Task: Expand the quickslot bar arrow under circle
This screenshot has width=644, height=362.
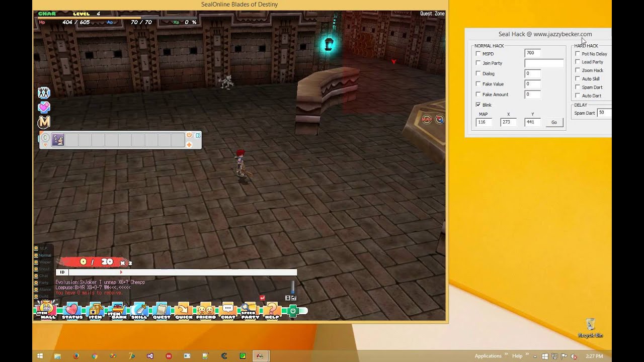Action: point(45,145)
